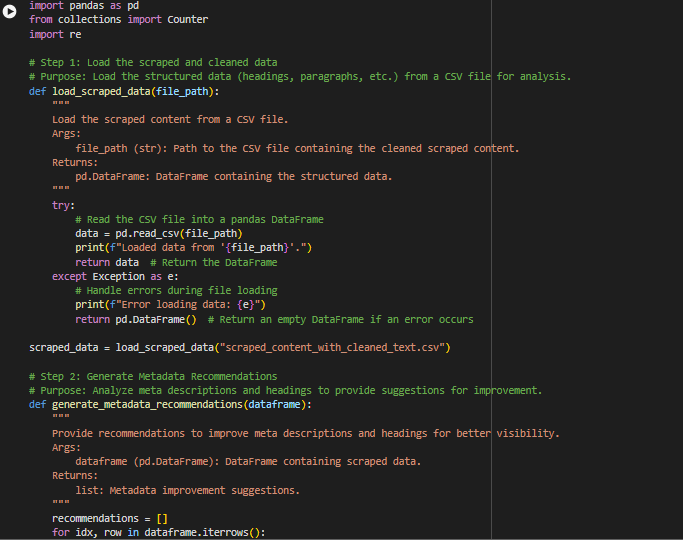683x540 pixels.
Task: Click 'from collections import Counter' line
Action: 118,20
